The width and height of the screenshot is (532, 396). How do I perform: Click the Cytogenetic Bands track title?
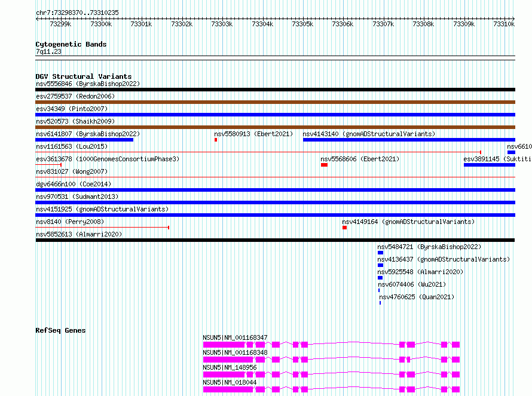[x=71, y=44]
